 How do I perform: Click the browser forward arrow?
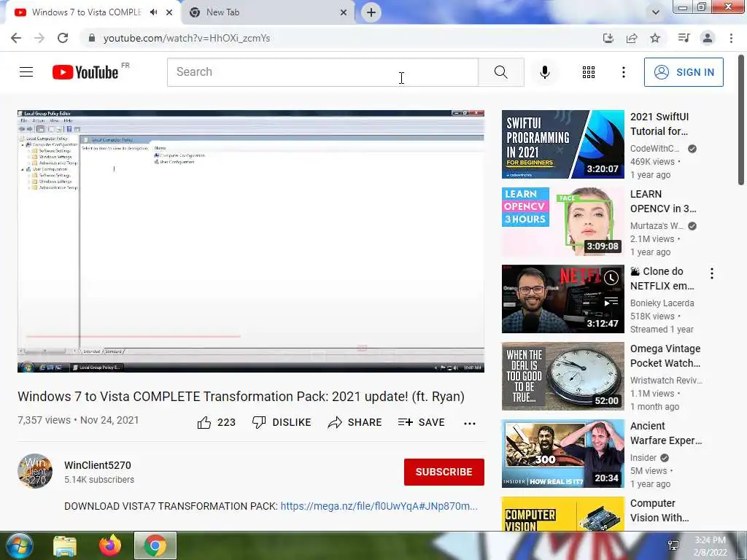[x=39, y=38]
